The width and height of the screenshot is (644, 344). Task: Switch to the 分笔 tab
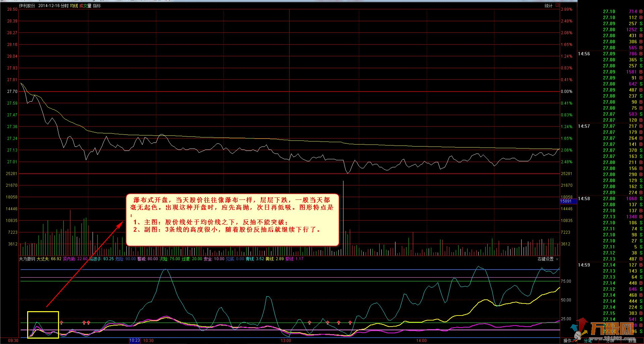coord(588,341)
